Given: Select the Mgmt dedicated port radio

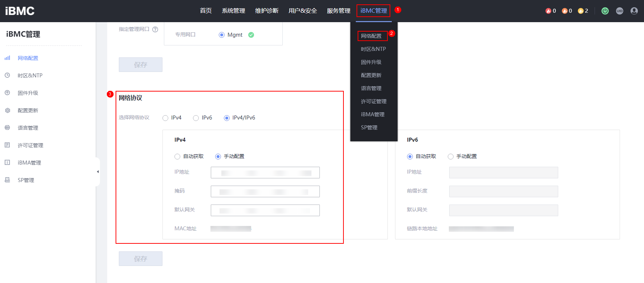Looking at the screenshot, I should pyautogui.click(x=222, y=35).
